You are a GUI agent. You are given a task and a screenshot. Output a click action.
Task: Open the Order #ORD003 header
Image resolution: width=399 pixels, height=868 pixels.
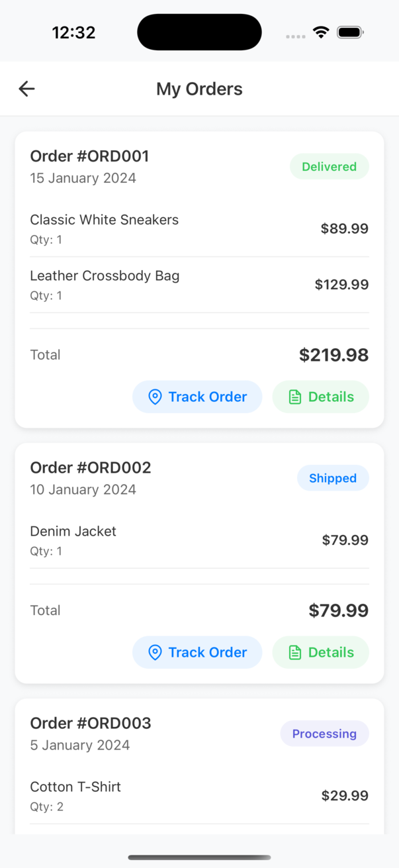pyautogui.click(x=91, y=723)
